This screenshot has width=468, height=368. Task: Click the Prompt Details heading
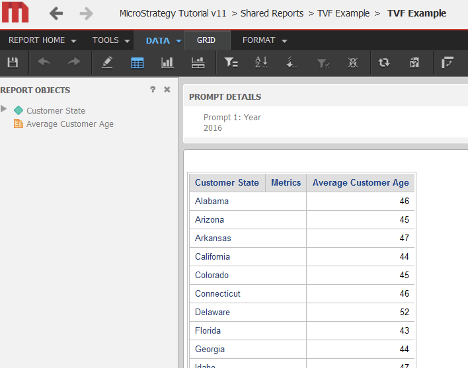point(225,97)
